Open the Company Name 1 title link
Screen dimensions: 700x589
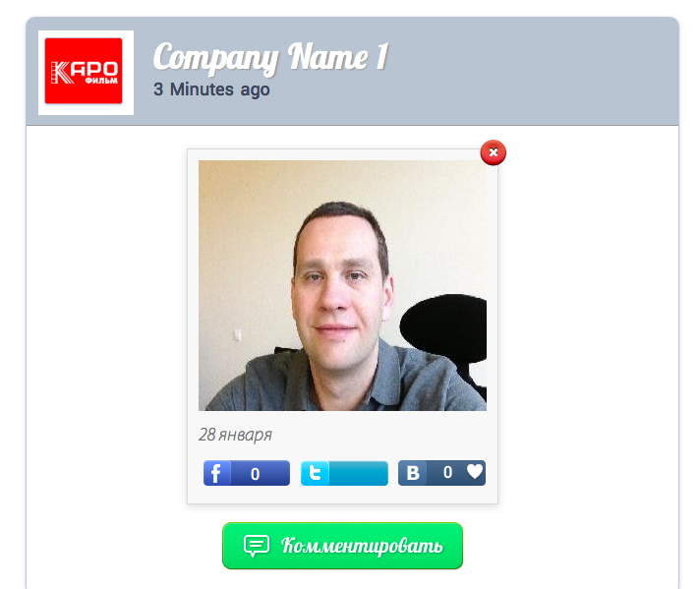271,57
